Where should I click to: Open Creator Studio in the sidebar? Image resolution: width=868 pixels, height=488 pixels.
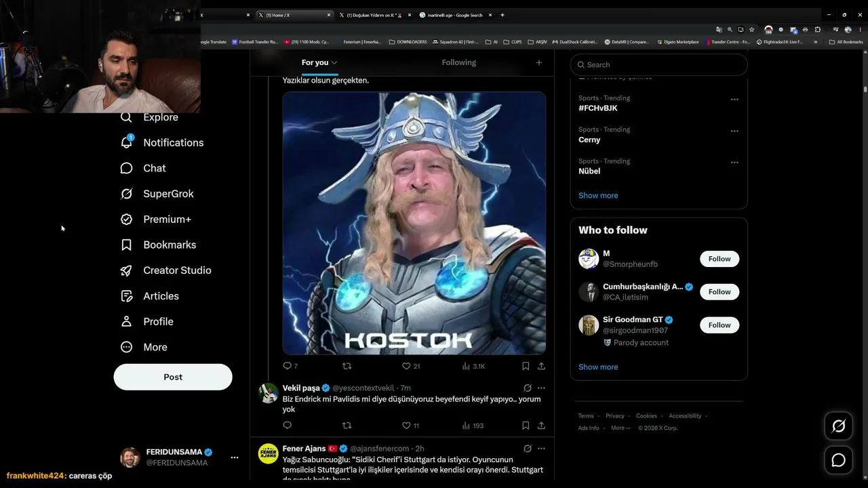tap(165, 270)
